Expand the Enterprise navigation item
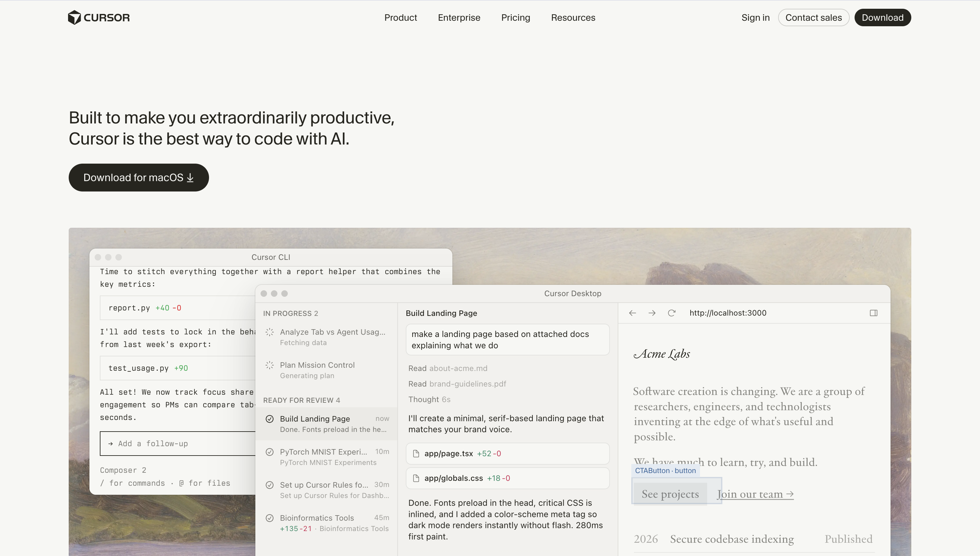Image resolution: width=980 pixels, height=556 pixels. (459, 17)
